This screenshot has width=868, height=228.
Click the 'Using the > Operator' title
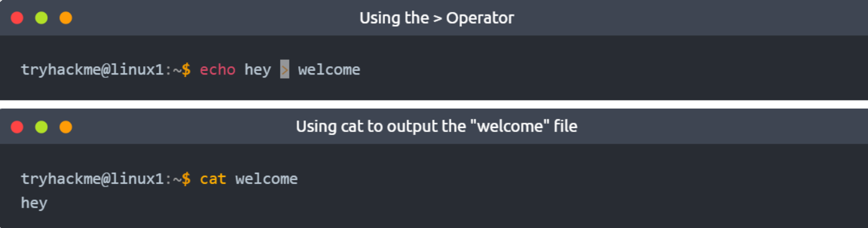pyautogui.click(x=437, y=18)
